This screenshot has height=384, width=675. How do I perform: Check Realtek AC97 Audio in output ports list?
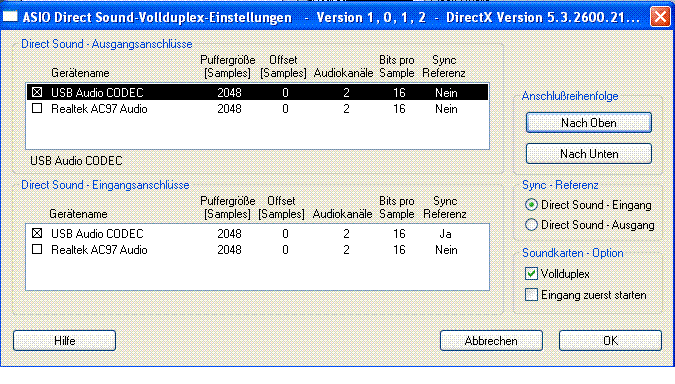[37, 108]
